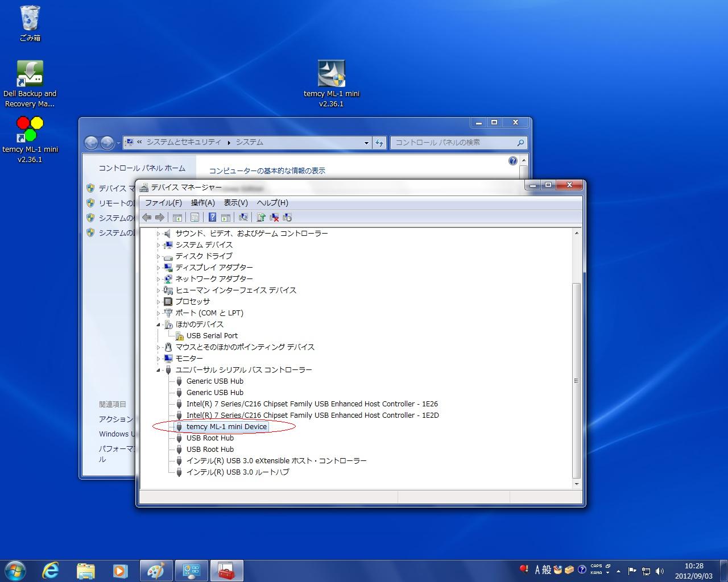
Task: Expand the ポート (COM と LPT) node
Action: 159,313
